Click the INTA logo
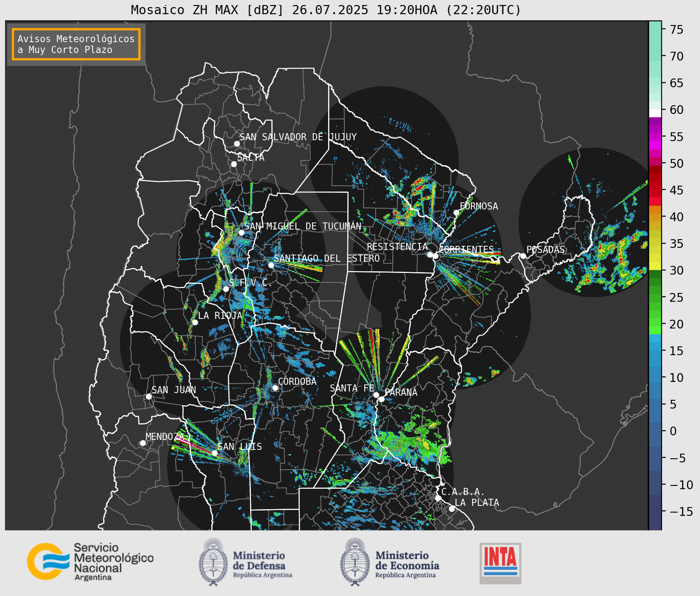Image resolution: width=700 pixels, height=596 pixels. 500,563
